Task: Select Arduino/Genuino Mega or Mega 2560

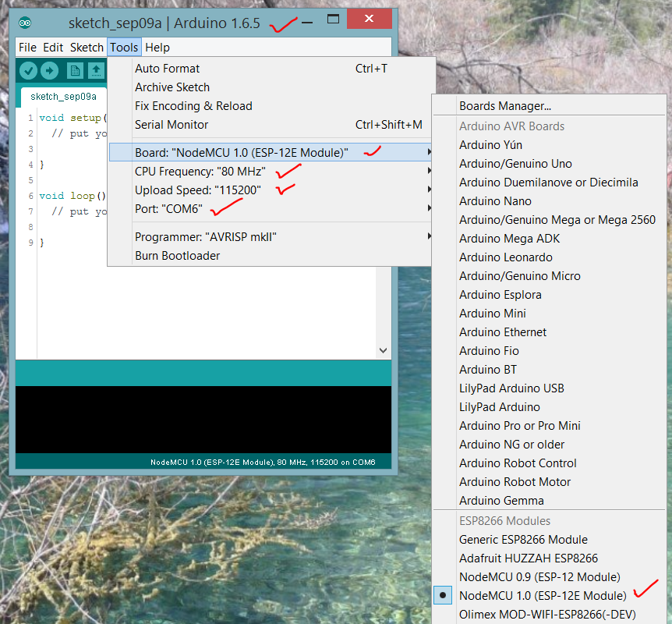Action: click(549, 220)
